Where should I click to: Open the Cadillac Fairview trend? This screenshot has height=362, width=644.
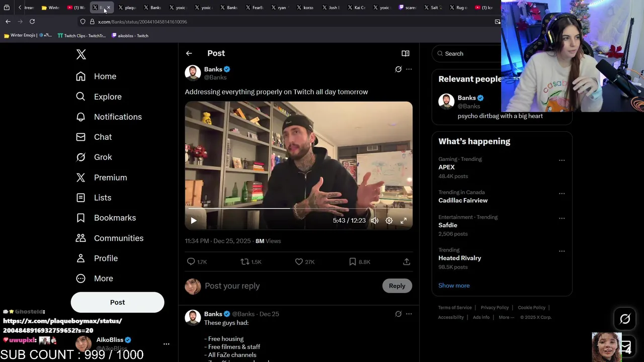point(463,200)
